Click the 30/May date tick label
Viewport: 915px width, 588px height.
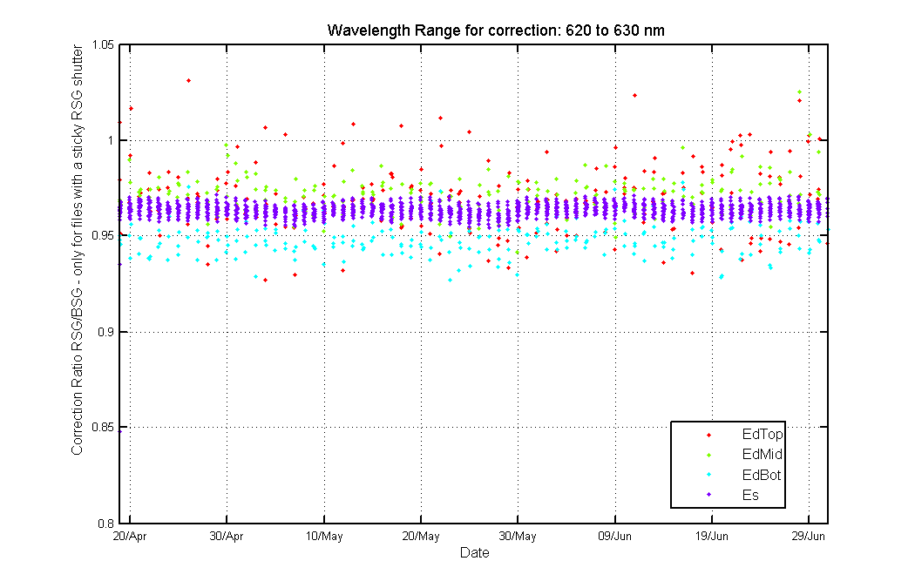pos(518,536)
